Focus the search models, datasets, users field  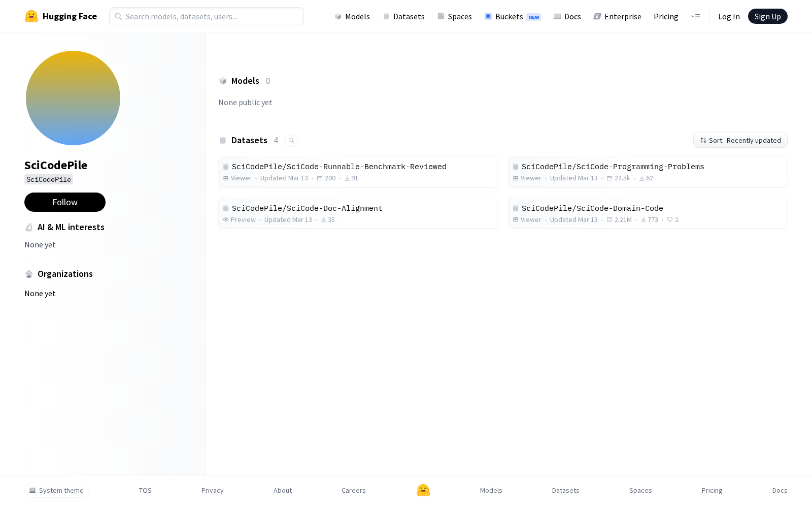pyautogui.click(x=207, y=16)
